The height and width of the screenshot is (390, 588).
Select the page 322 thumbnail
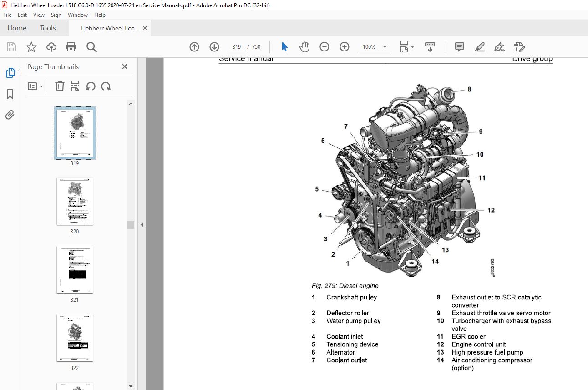[75, 338]
